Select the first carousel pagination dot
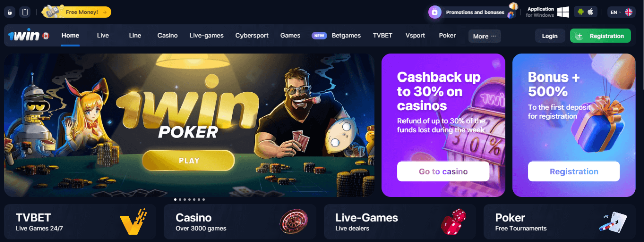This screenshot has width=644, height=242. (175, 200)
